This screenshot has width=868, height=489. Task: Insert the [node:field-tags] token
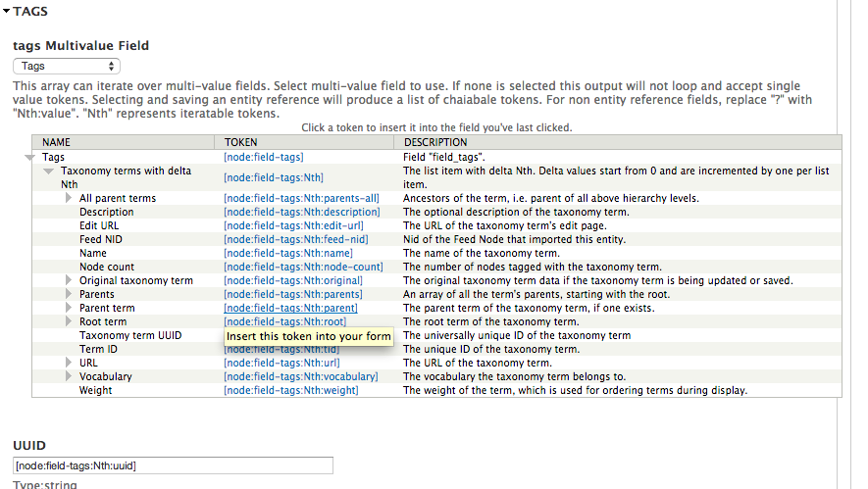pyautogui.click(x=264, y=157)
